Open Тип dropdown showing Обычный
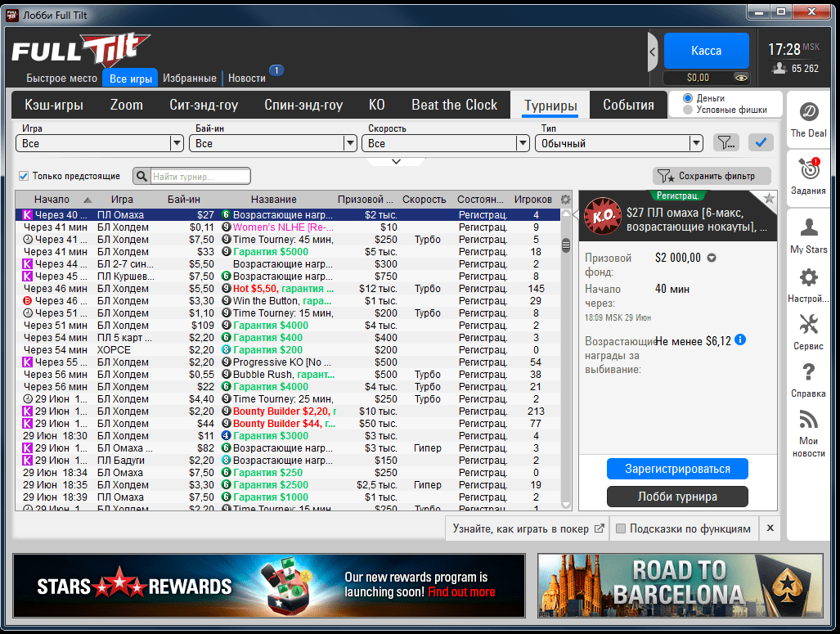 [x=618, y=143]
